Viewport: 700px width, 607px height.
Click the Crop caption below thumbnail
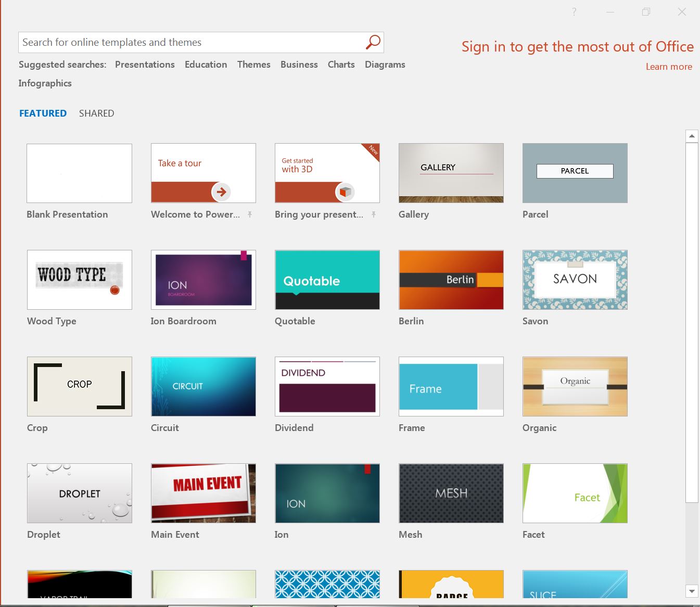point(37,428)
